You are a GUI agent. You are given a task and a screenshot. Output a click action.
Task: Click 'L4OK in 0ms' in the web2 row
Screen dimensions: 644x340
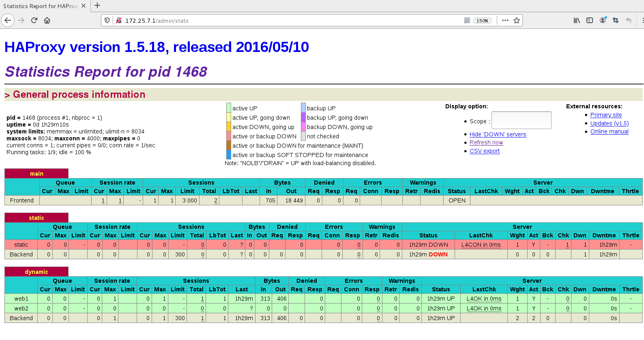click(484, 308)
